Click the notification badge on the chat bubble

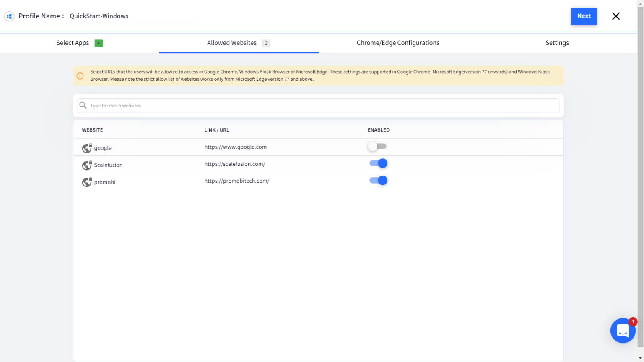(634, 321)
